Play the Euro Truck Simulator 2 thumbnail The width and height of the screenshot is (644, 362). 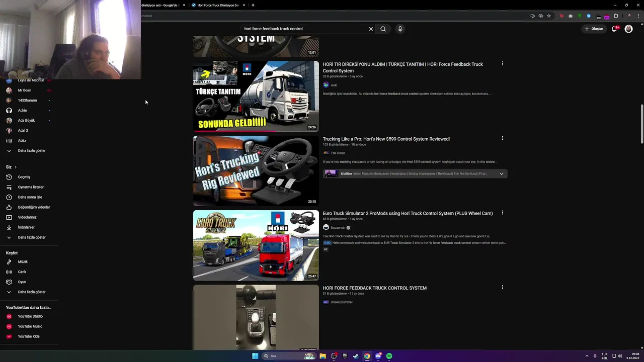point(256,245)
